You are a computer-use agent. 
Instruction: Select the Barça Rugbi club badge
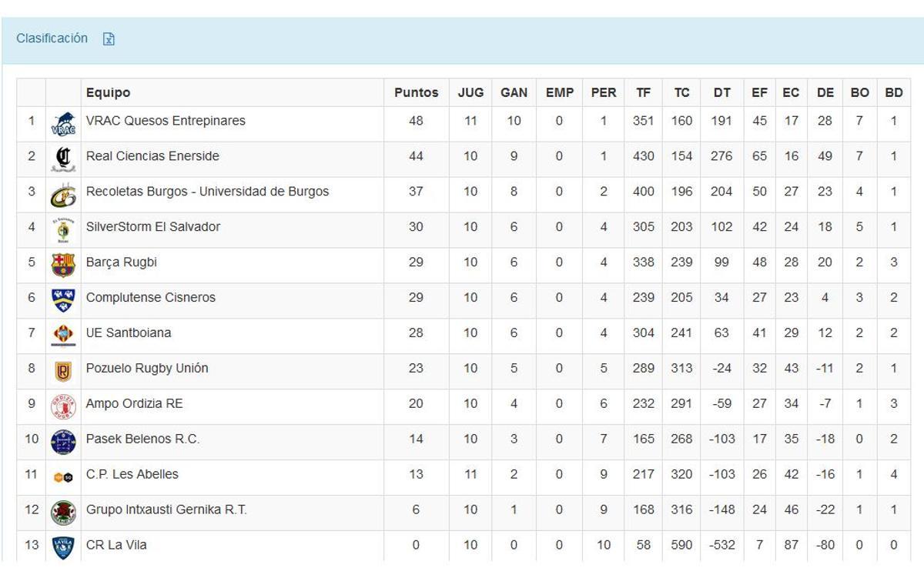(x=63, y=262)
